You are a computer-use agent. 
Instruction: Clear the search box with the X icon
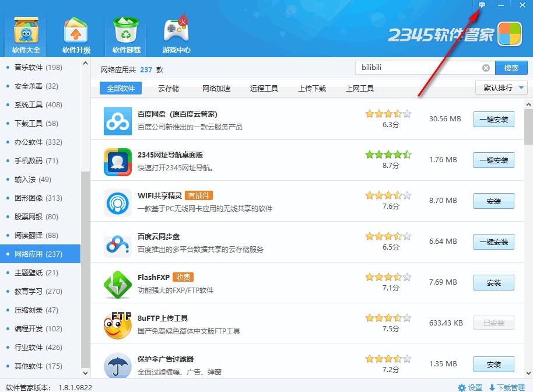pyautogui.click(x=486, y=68)
